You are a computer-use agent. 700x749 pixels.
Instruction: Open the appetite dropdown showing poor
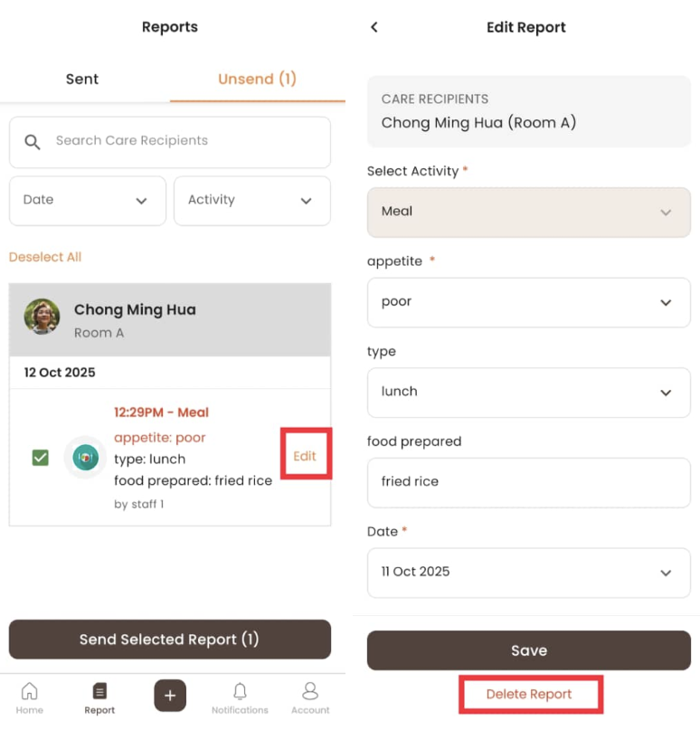coord(528,302)
